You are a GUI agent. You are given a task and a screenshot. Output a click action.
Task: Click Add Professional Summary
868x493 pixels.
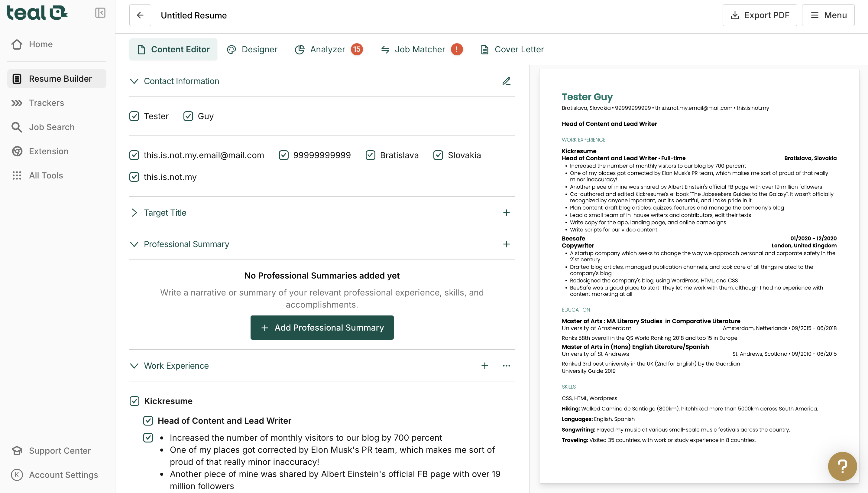pyautogui.click(x=322, y=328)
